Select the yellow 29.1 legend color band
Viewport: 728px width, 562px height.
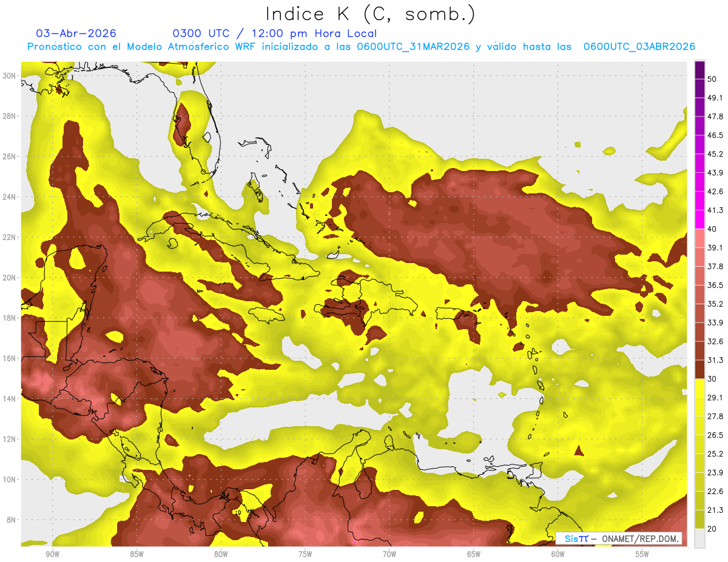[699, 388]
